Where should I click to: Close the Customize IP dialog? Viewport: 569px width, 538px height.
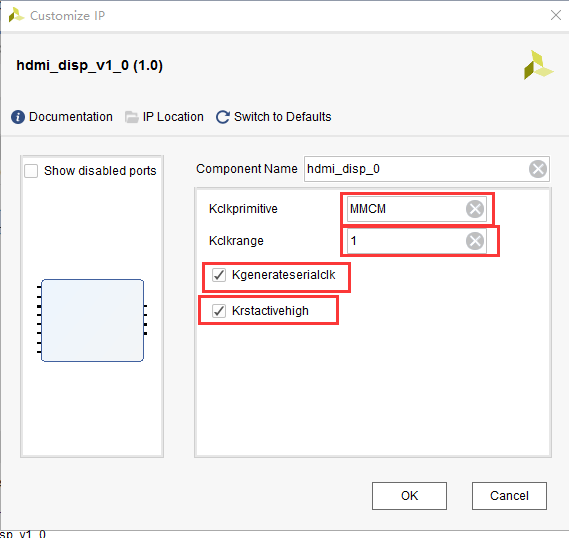[x=556, y=15]
